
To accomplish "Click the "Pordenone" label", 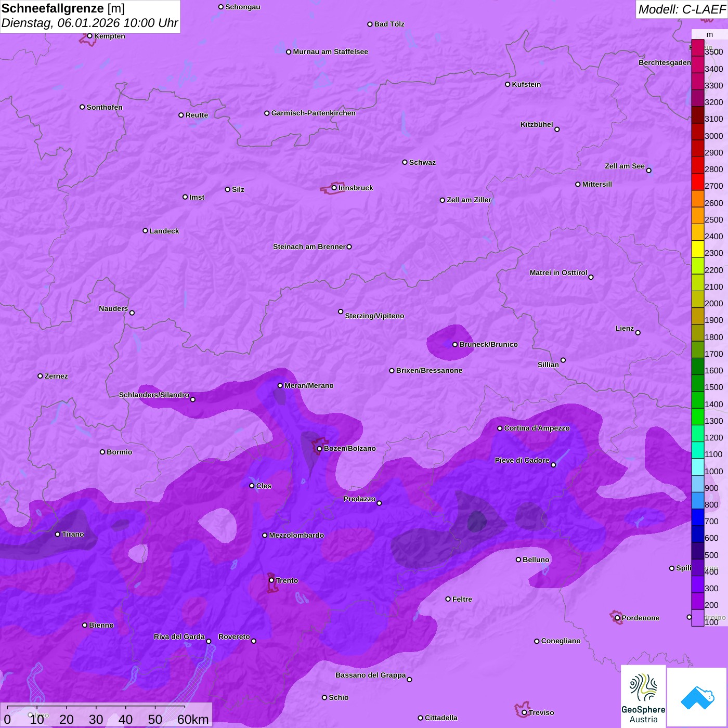I will point(641,618).
